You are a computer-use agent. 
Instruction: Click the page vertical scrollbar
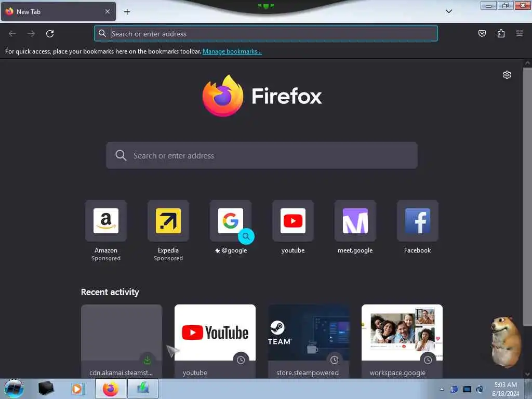527,197
